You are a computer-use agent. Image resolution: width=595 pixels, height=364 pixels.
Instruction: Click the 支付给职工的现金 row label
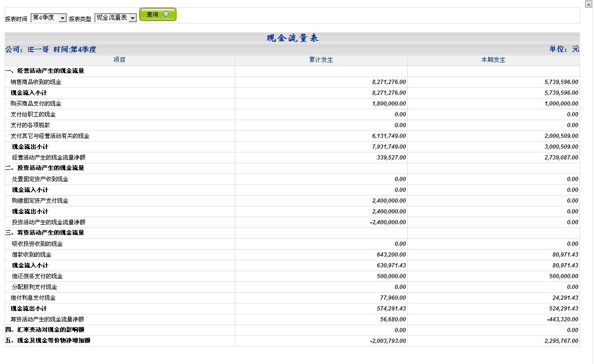[33, 114]
